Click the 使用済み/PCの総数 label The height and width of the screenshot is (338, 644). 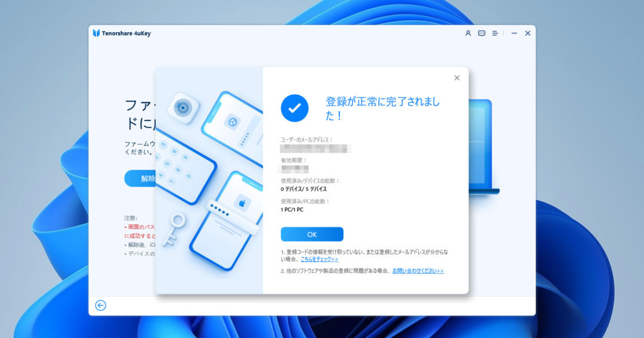coord(305,202)
